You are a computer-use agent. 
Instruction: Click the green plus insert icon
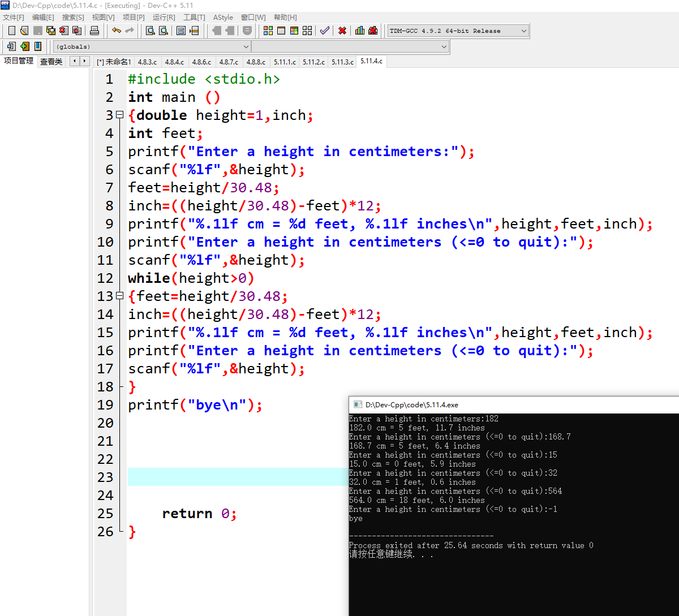pyautogui.click(x=24, y=46)
